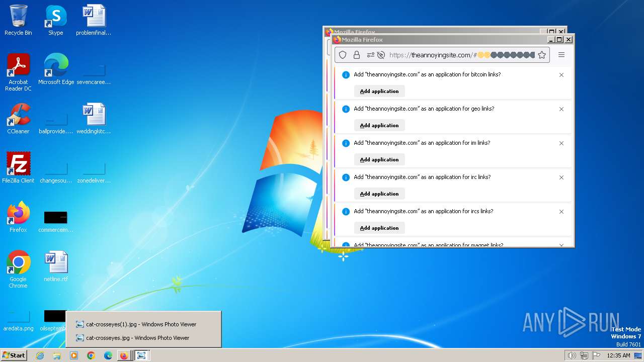This screenshot has width=644, height=362.
Task: Launch Firefox desktop shortcut
Action: pos(18,217)
